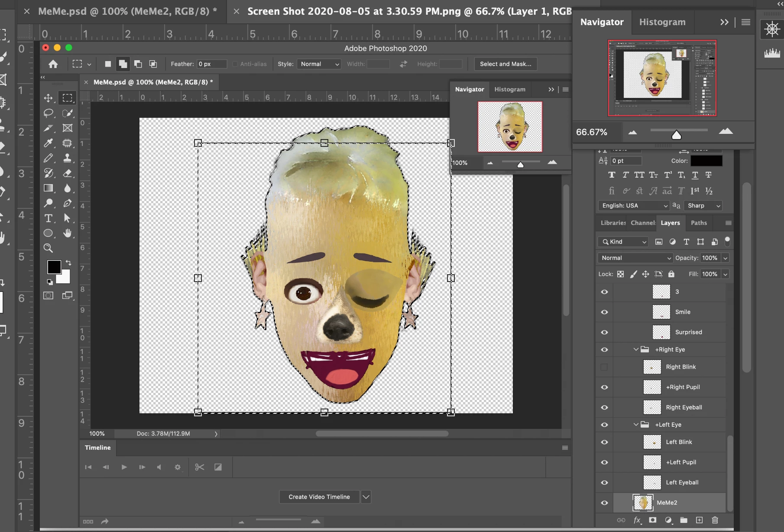Click the Select and Mask button
The width and height of the screenshot is (784, 532).
coord(505,64)
